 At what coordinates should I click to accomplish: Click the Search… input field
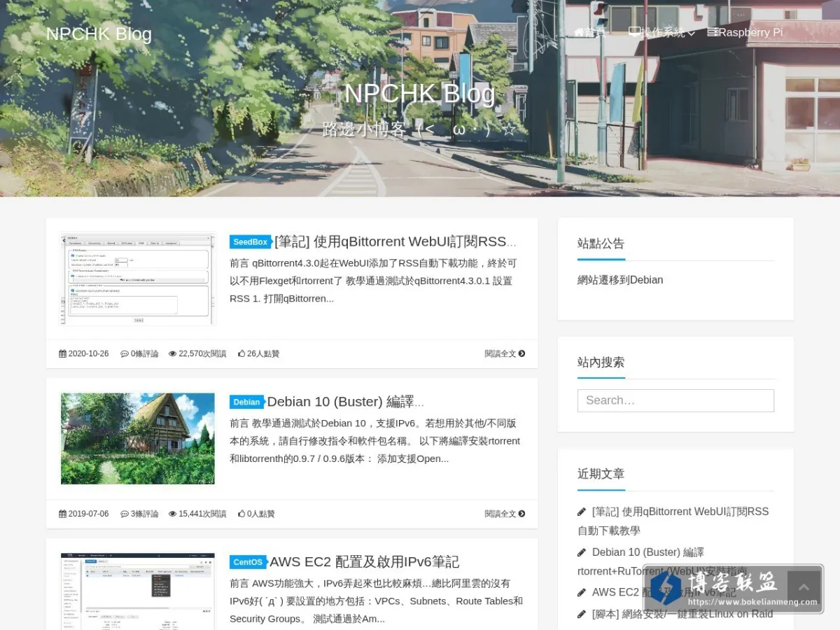click(x=675, y=400)
